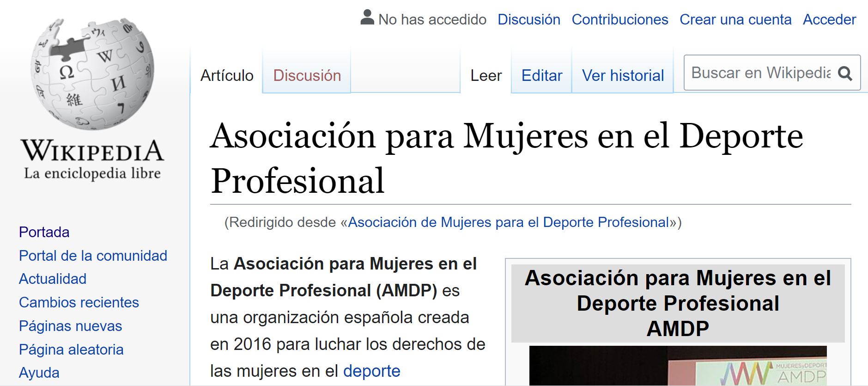The image size is (868, 386).
Task: Click the bold article name ending in (AMDP) in the intro
Action: coord(344,277)
